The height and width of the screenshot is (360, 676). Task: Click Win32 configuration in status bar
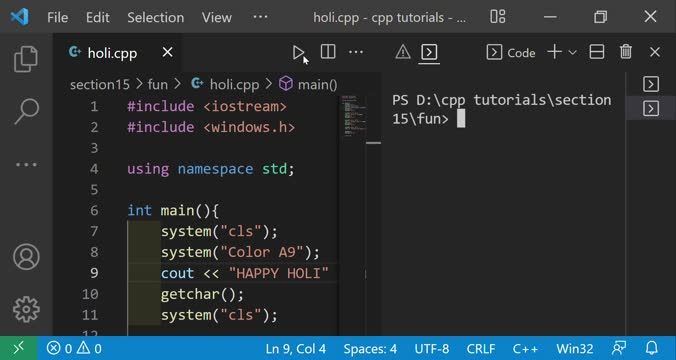click(575, 348)
